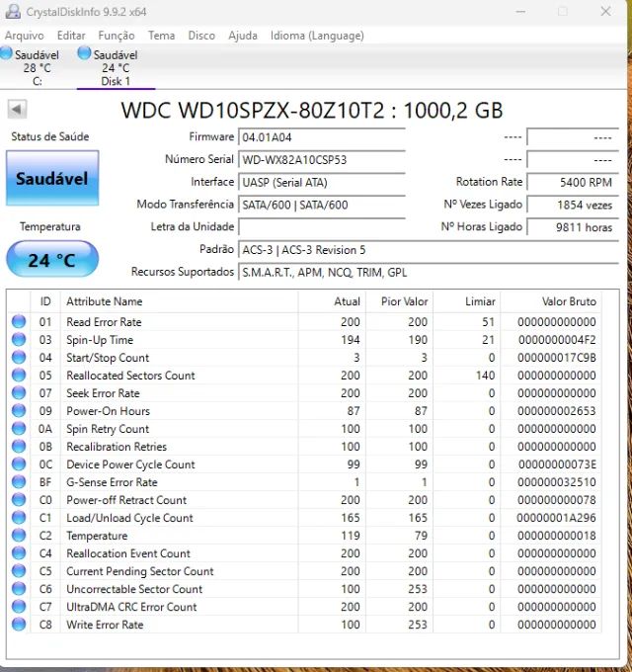The width and height of the screenshot is (632, 672).
Task: Click the status orb for Read Error Rate
Action: click(19, 321)
